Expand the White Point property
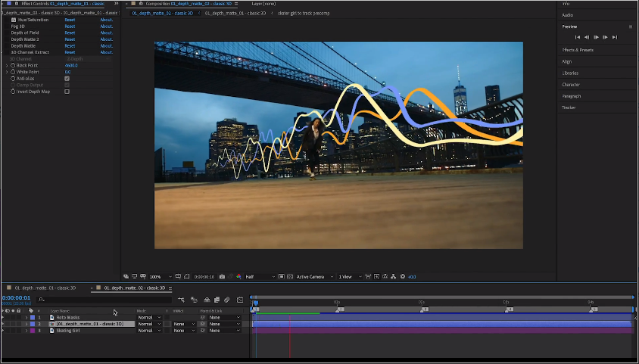This screenshot has width=639, height=364. pyautogui.click(x=7, y=72)
